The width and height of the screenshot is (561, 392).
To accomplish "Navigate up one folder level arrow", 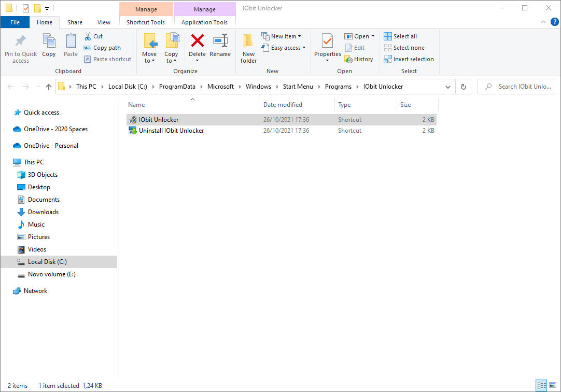I will [x=49, y=87].
